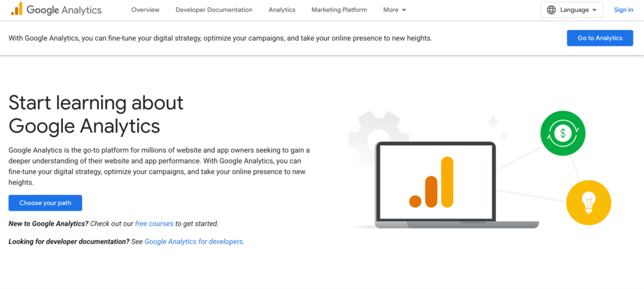Open Marketing Platform nav item
This screenshot has height=289, width=644.
pyautogui.click(x=339, y=10)
